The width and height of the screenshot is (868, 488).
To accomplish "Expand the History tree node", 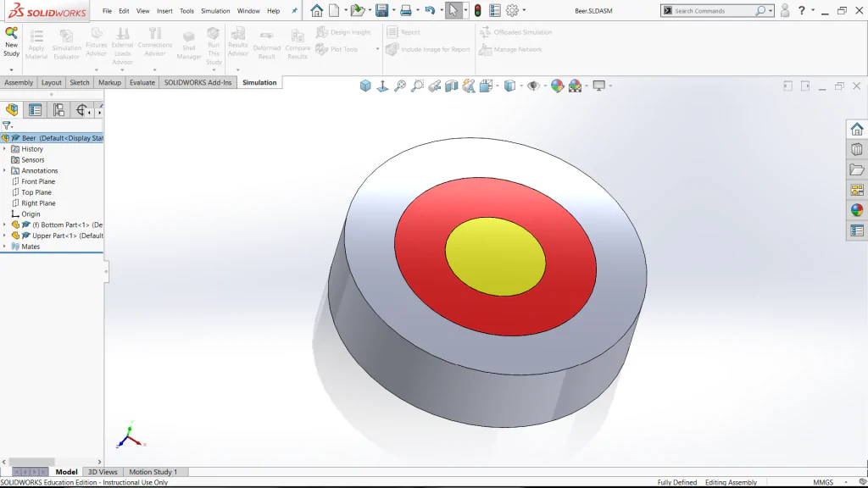I will coord(5,149).
